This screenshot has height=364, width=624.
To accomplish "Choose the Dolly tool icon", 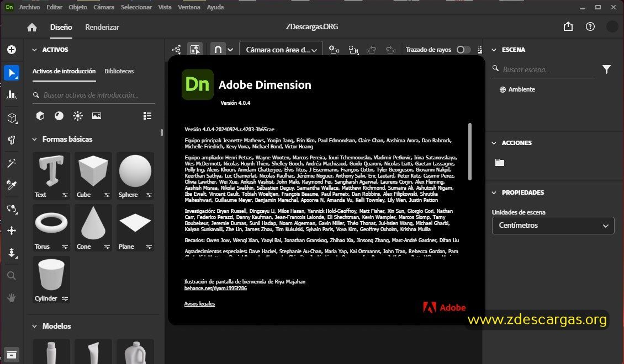I will pos(12,253).
